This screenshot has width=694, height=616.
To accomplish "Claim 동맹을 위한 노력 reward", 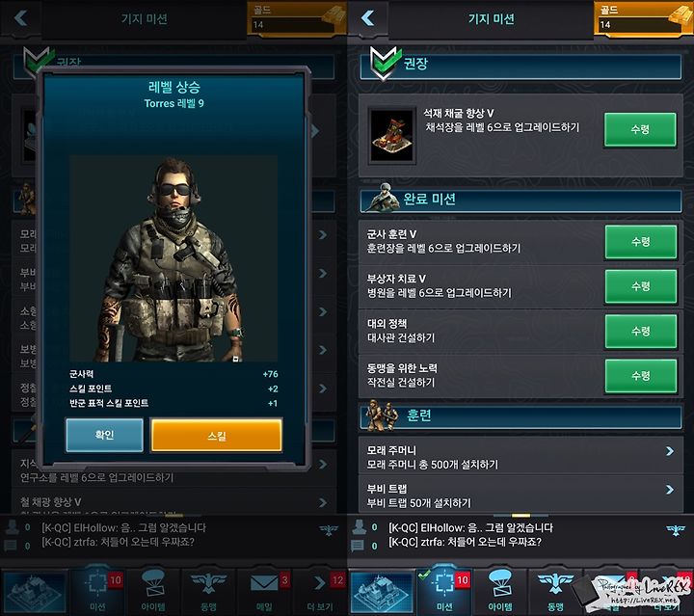I will (640, 376).
